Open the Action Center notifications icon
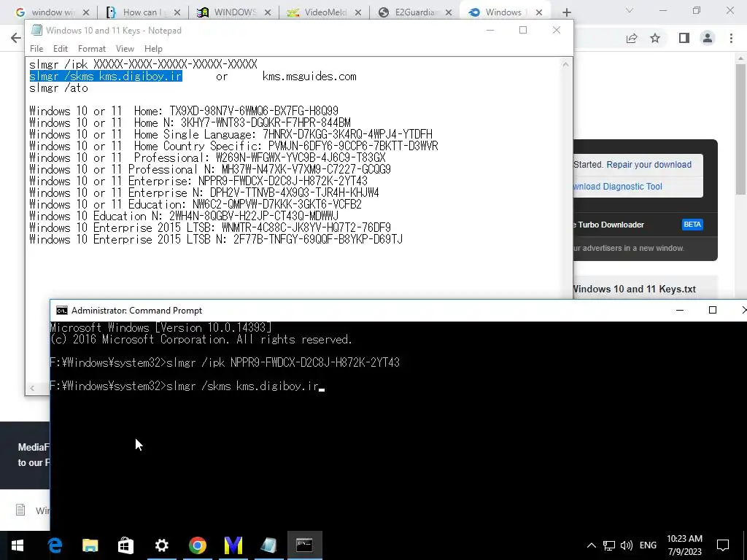This screenshot has height=560, width=747. pos(723,545)
